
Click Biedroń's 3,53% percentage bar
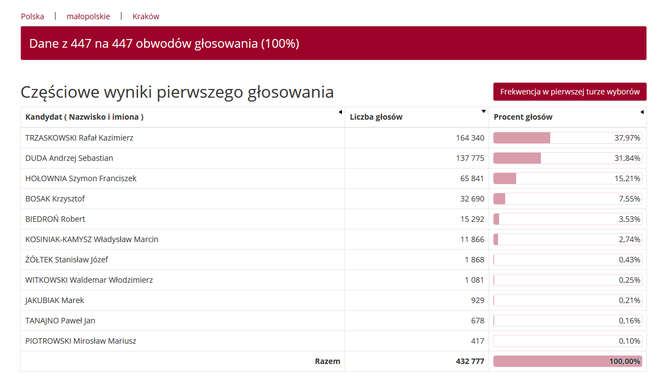click(x=567, y=219)
